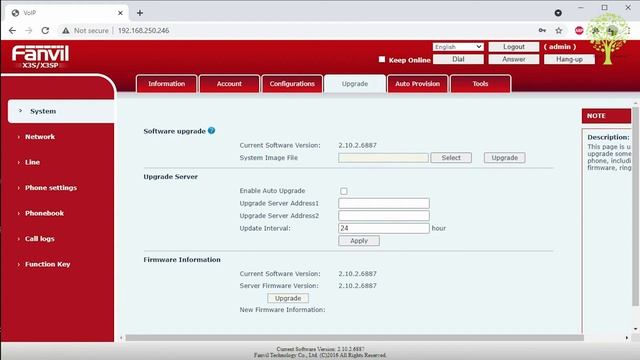Open Software upgrade help icon
The width and height of the screenshot is (640, 360).
(x=211, y=131)
